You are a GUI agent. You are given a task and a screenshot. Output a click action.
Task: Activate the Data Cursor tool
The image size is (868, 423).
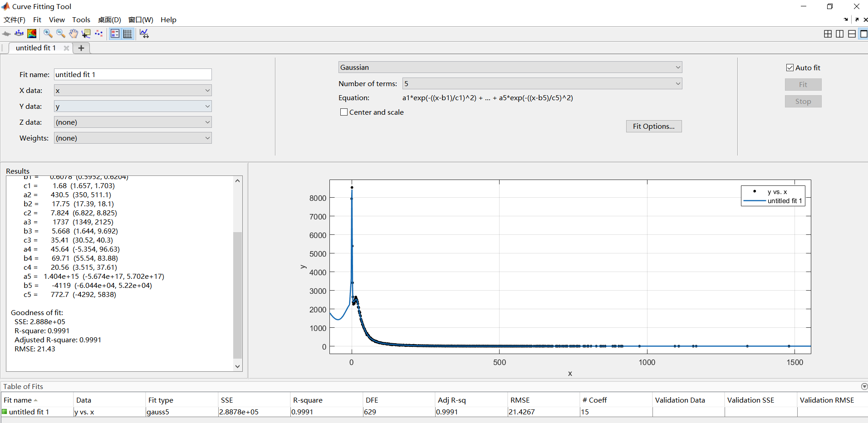tap(86, 34)
